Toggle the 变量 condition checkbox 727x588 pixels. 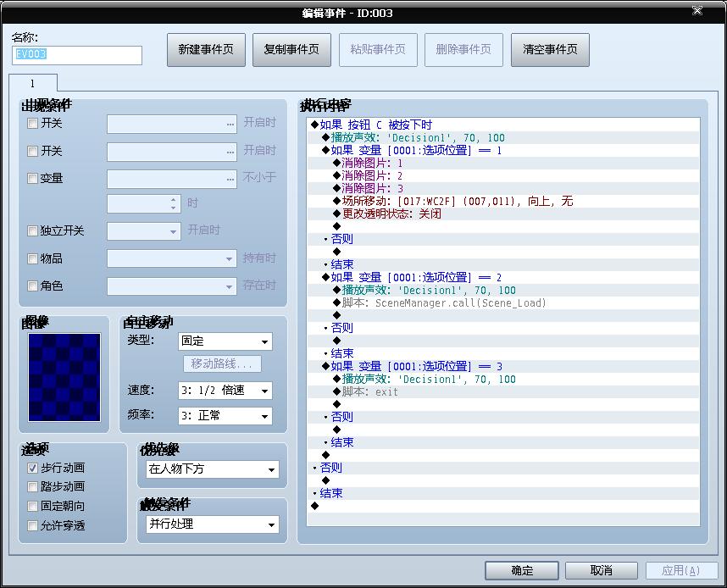click(32, 179)
